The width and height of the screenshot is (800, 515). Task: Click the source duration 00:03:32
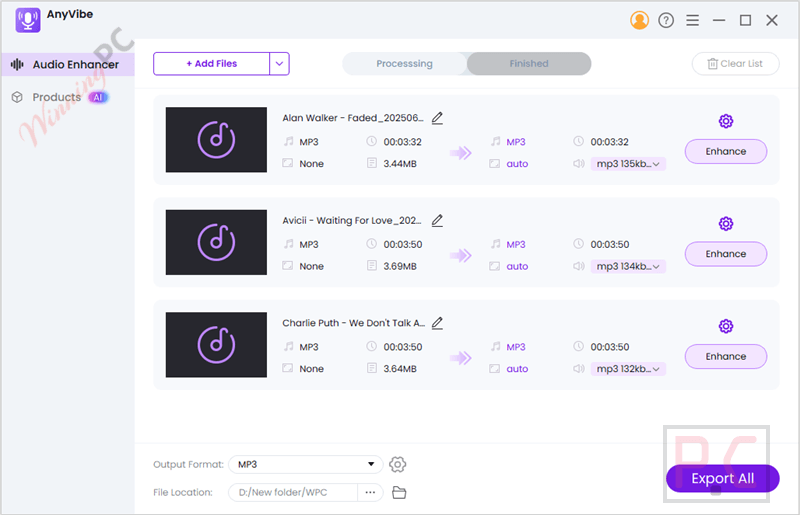point(403,142)
